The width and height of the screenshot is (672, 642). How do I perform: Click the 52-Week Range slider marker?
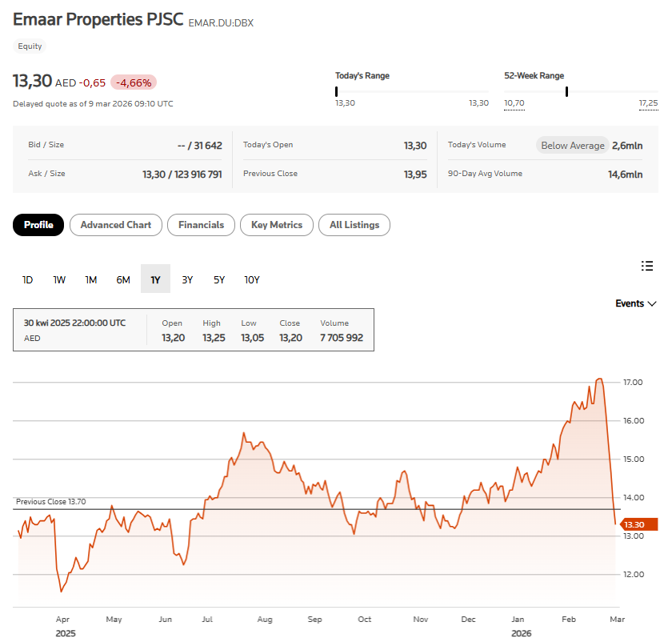566,91
